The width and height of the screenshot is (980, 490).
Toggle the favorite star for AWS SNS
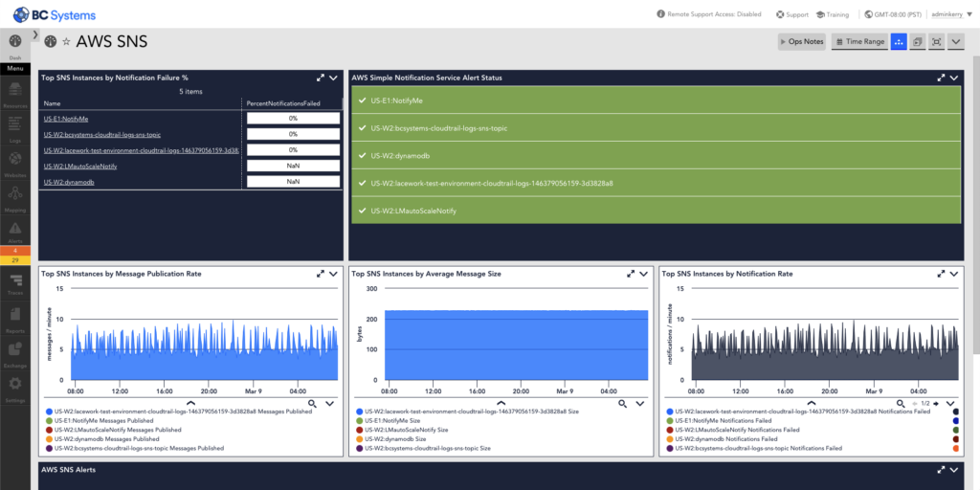66,42
